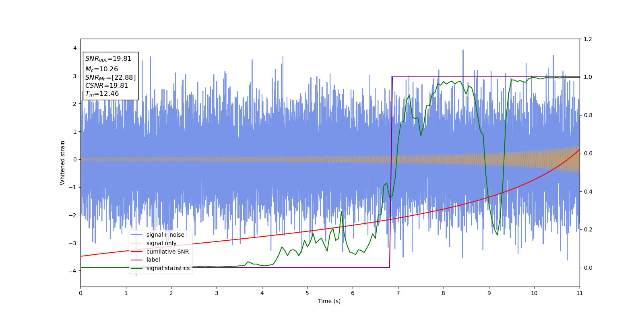The height and width of the screenshot is (322, 644).
Task: Click the right axis tick label 1.2
Action: pos(588,39)
